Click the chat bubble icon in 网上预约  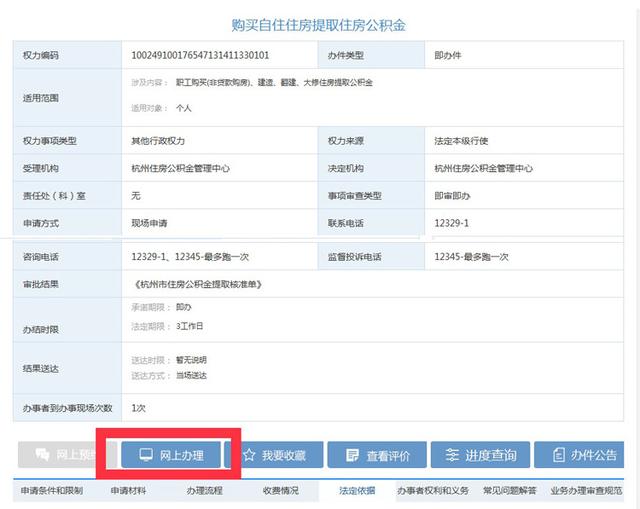tap(42, 454)
